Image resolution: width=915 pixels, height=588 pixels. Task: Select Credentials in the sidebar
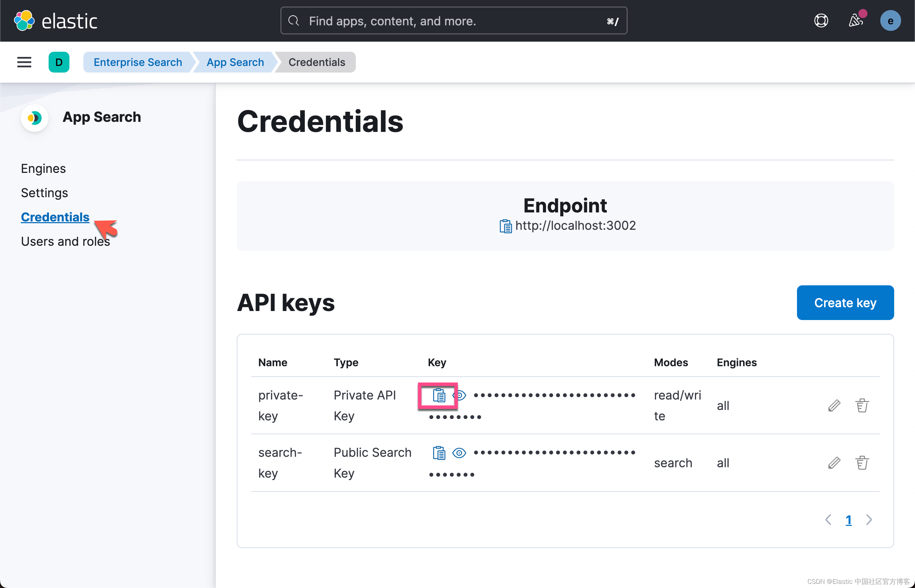click(55, 217)
